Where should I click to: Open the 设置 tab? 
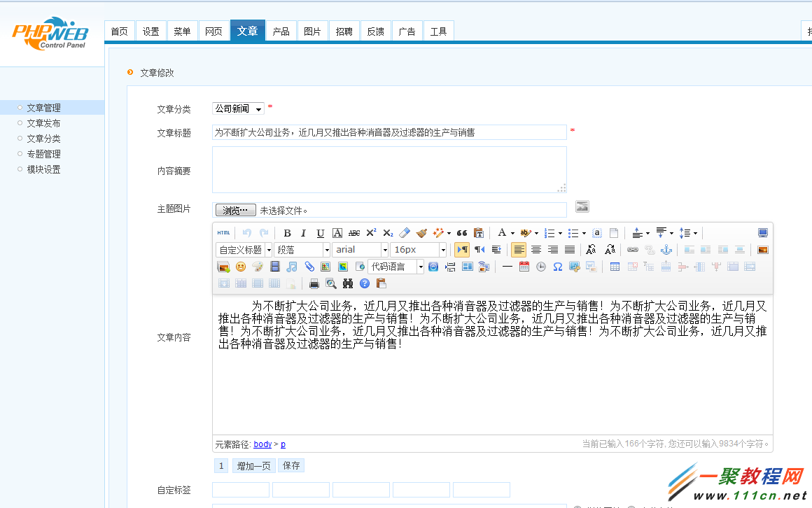150,31
